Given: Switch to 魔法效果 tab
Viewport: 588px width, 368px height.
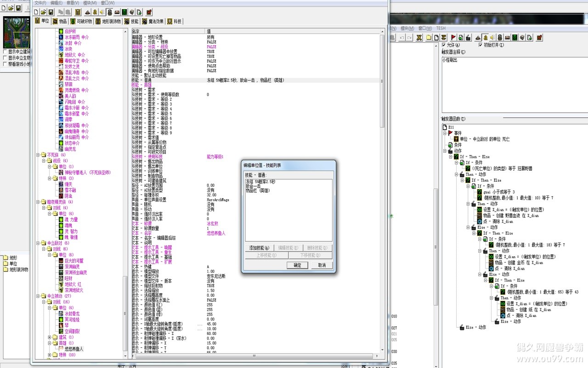Looking at the screenshot, I should click(153, 21).
